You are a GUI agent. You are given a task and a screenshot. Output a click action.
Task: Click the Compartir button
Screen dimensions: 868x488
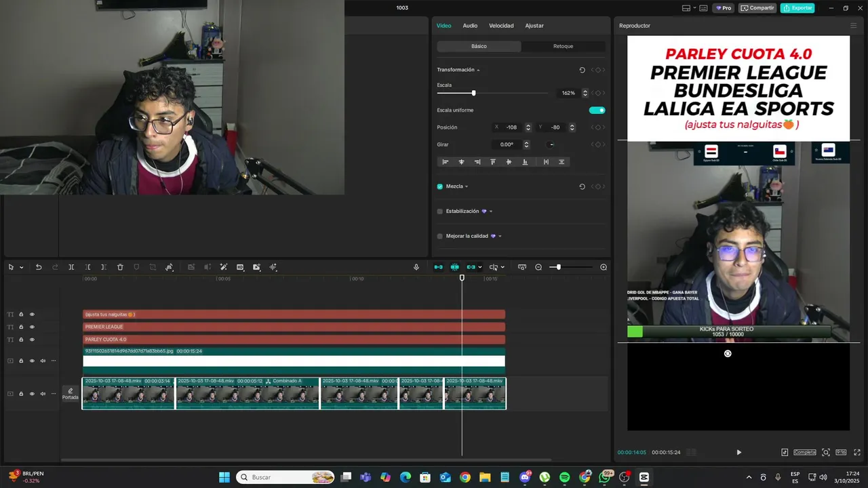pyautogui.click(x=757, y=8)
